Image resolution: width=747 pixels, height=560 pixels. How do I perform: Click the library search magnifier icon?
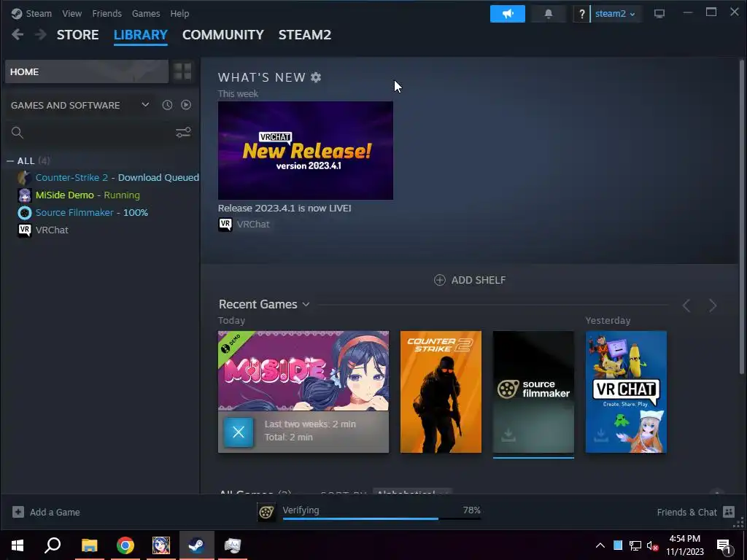tap(18, 133)
